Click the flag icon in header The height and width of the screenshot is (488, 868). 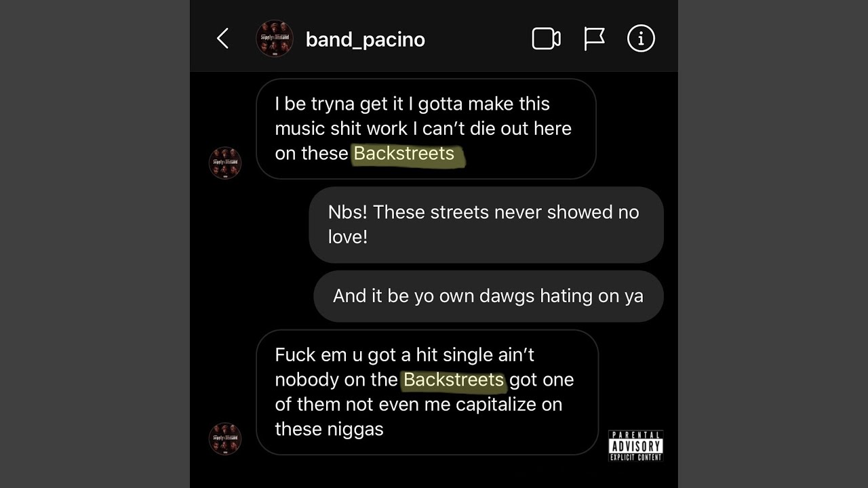coord(594,39)
